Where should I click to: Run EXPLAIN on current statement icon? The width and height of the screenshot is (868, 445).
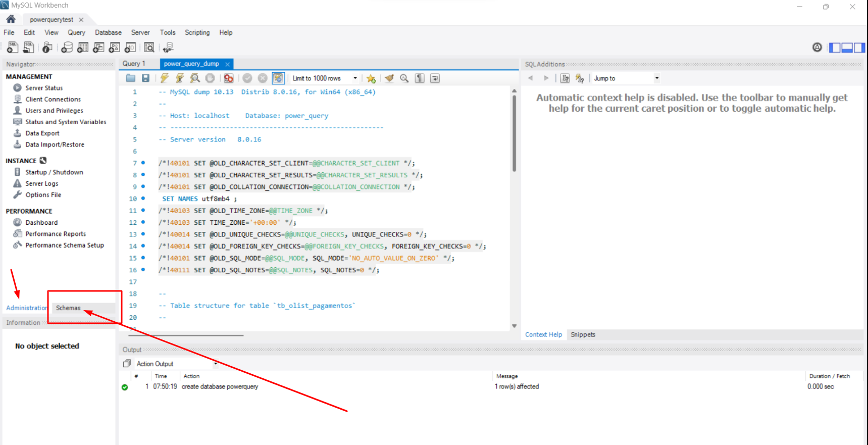tap(195, 78)
